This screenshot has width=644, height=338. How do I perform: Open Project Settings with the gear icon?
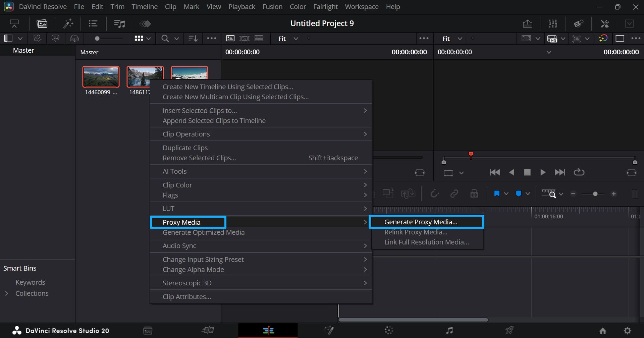pyautogui.click(x=628, y=330)
